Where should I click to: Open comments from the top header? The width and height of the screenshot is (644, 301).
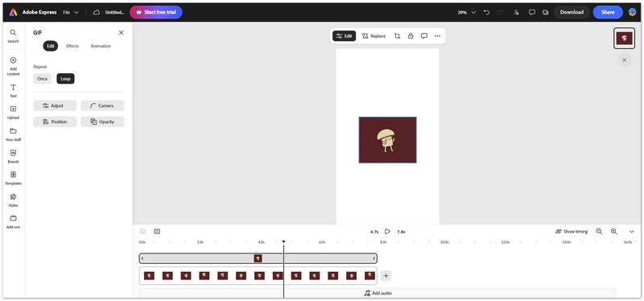tap(532, 12)
